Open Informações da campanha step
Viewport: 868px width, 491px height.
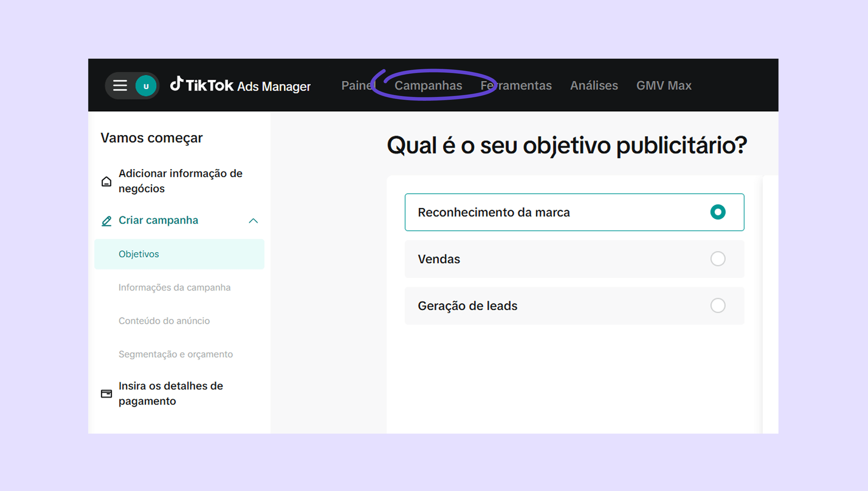point(175,287)
